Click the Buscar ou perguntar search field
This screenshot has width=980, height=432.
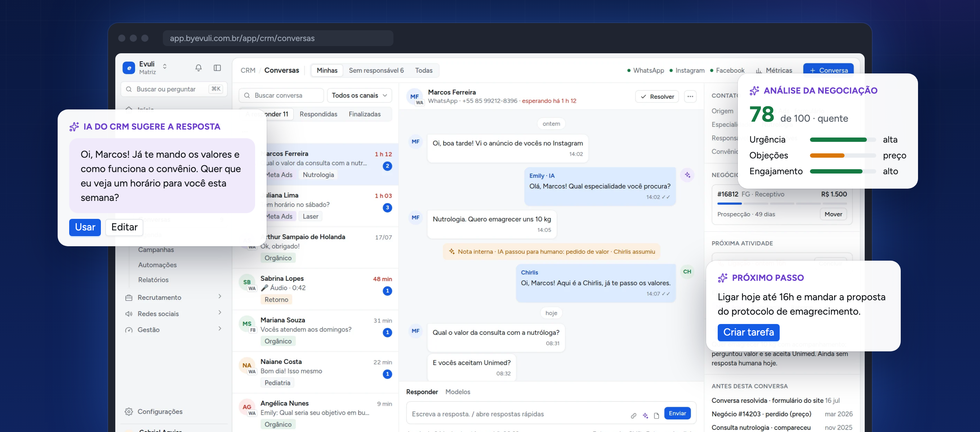(x=174, y=89)
